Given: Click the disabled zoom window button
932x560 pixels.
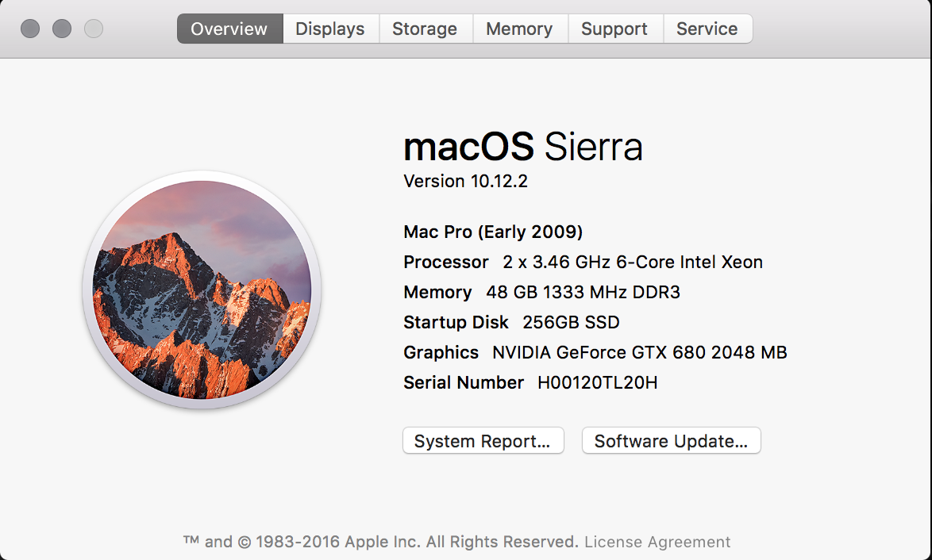Looking at the screenshot, I should point(94,29).
